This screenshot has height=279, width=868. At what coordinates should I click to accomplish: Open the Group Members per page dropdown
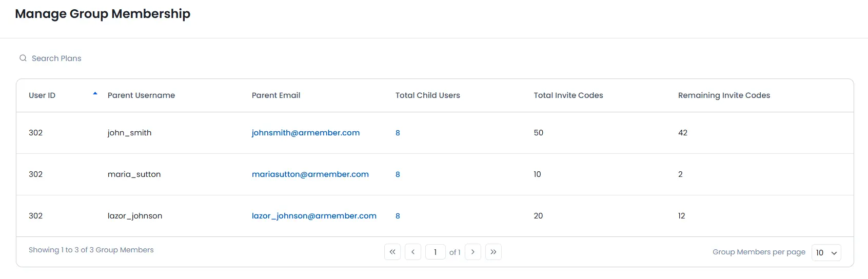tap(826, 252)
